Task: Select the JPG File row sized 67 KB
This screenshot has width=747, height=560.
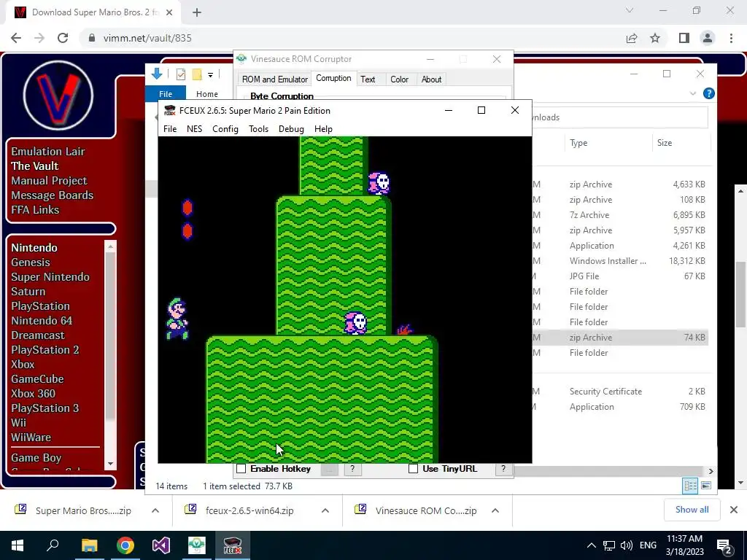Action: pyautogui.click(x=620, y=276)
